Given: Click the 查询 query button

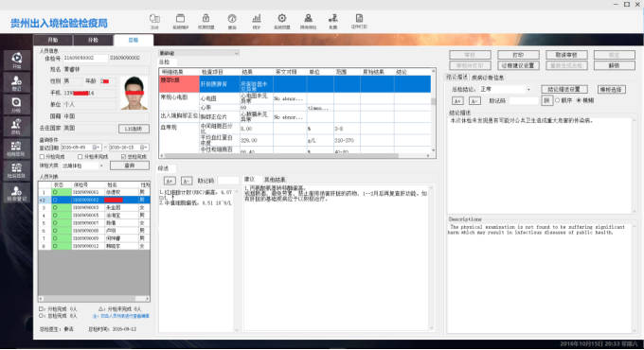Looking at the screenshot, I should tap(130, 166).
